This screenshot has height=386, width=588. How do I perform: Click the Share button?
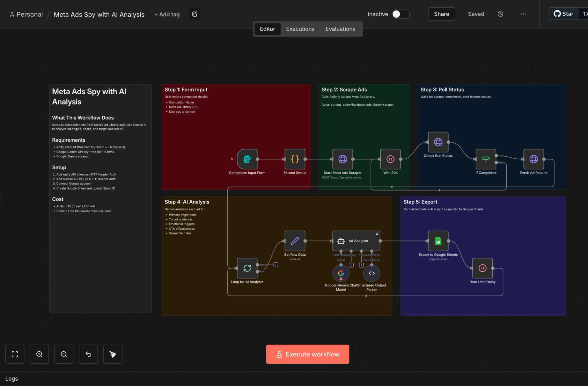pyautogui.click(x=441, y=14)
